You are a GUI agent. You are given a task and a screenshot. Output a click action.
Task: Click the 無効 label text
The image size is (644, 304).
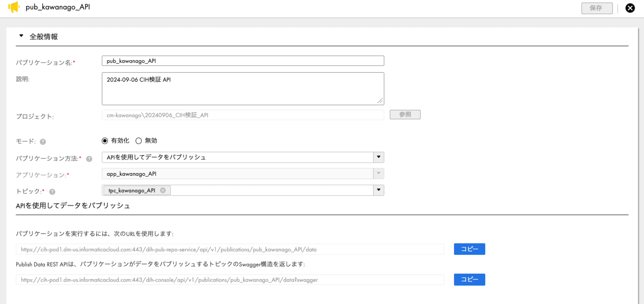(x=151, y=141)
